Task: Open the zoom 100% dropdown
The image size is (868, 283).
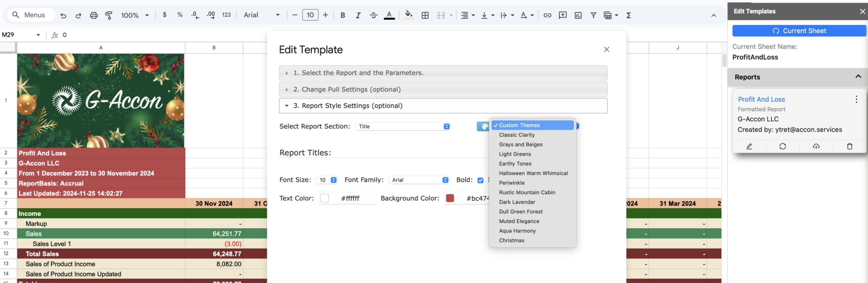Action: pos(135,15)
